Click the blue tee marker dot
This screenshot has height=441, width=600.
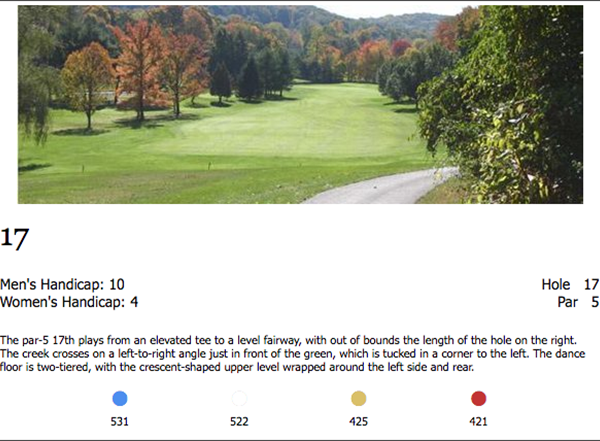(x=120, y=399)
